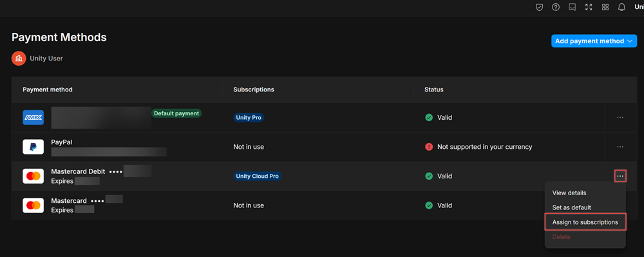Click the Valid status text in AMEX row
Screen dimensions: 644x257
click(x=444, y=117)
